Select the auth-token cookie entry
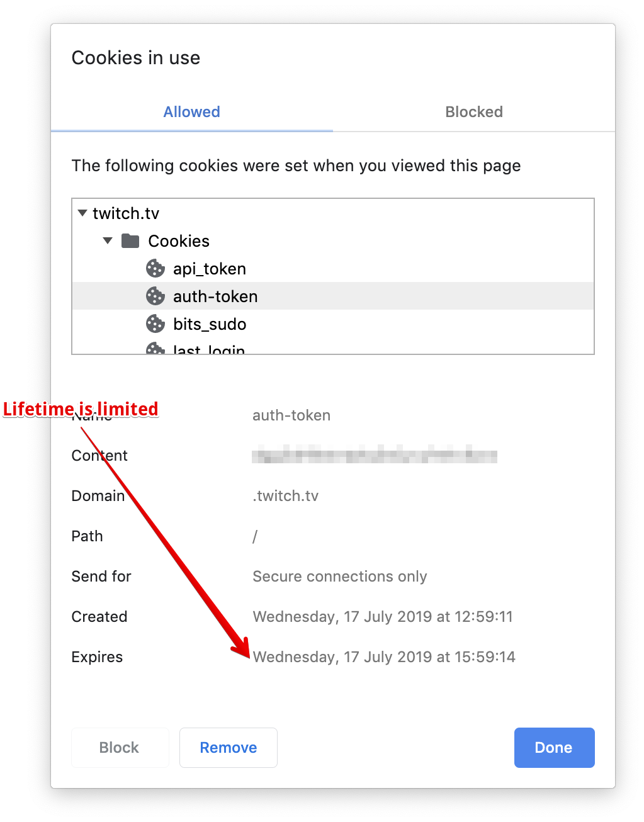Viewport: 644px width, 822px height. (215, 296)
